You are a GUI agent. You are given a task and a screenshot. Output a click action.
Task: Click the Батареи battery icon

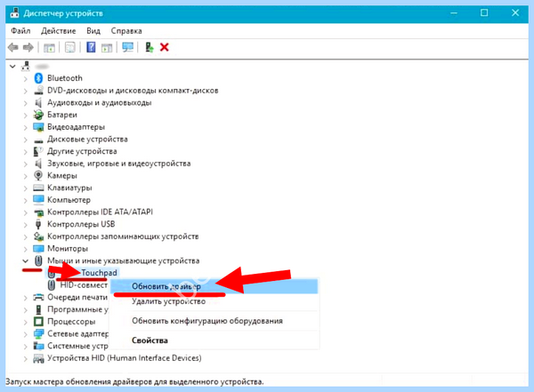point(38,115)
